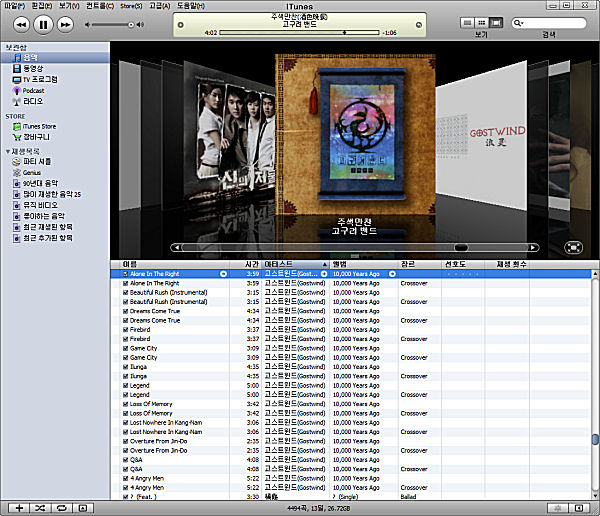The height and width of the screenshot is (516, 600).
Task: Select list view mode icon
Action: click(467, 23)
